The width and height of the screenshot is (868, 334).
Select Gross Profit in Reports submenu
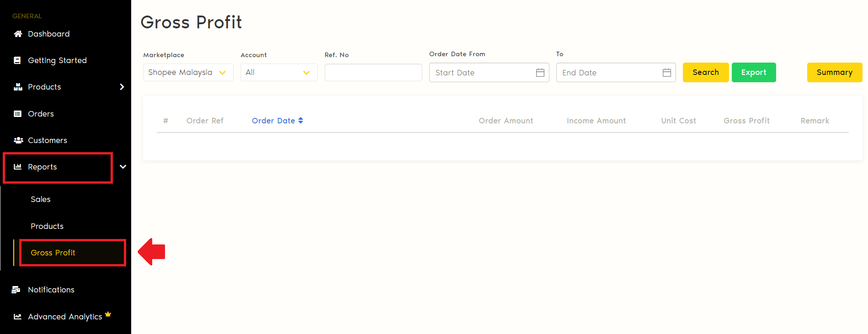(x=53, y=253)
